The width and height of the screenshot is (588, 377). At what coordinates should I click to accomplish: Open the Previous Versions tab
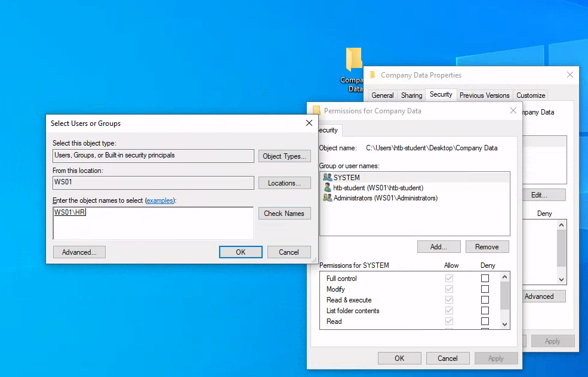click(484, 95)
